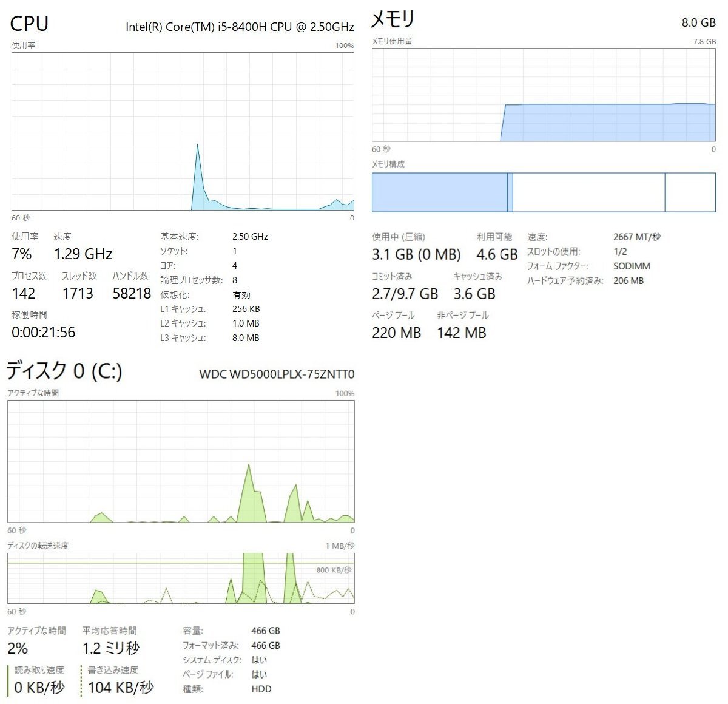Click the write speed value 104 KB/秒
Screen dimensions: 728x704
point(121,688)
